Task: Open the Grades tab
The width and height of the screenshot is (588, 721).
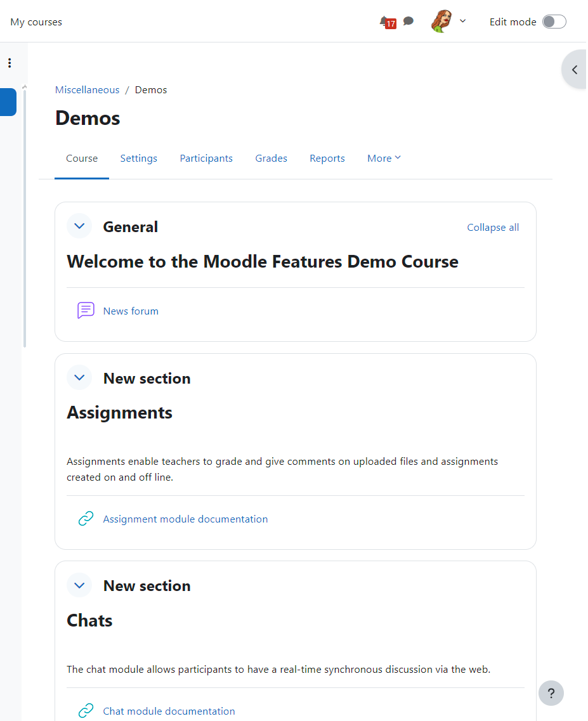Action: 271,158
